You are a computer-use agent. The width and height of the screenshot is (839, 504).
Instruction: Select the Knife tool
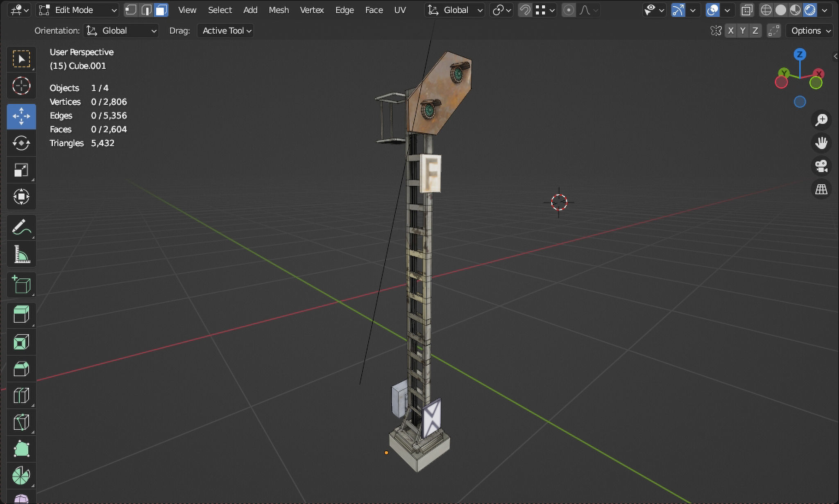click(21, 422)
